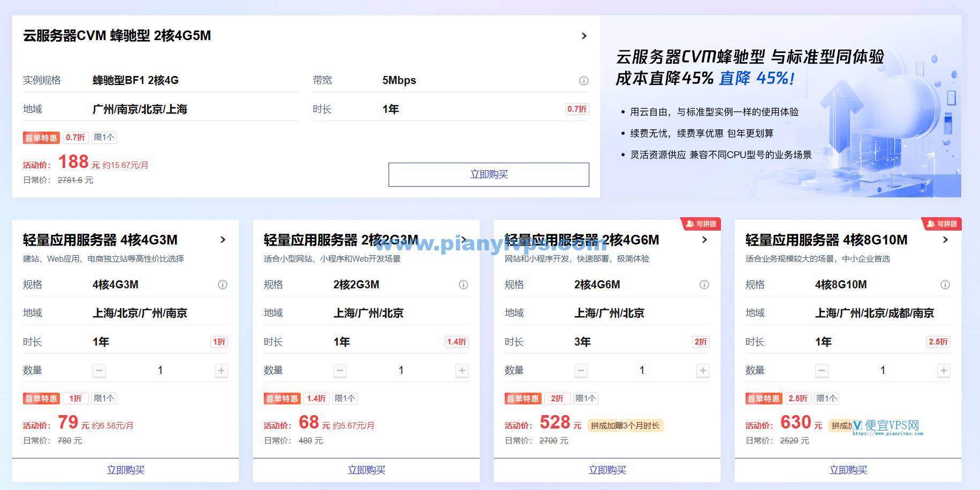Increase quantity for 4核4G3M server
The image size is (980, 490).
coord(221,370)
